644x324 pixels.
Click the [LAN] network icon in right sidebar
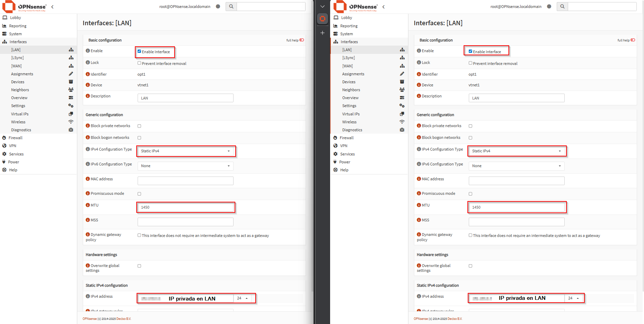point(402,50)
